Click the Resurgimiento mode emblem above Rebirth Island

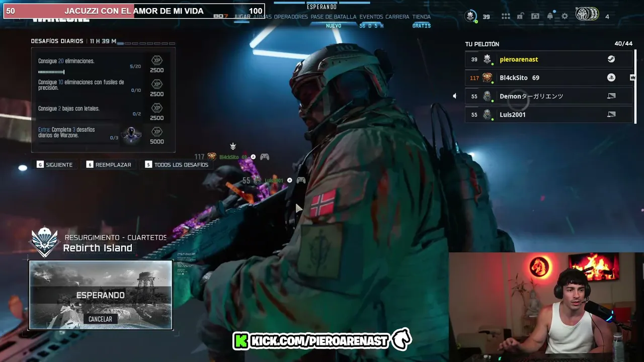(x=44, y=242)
